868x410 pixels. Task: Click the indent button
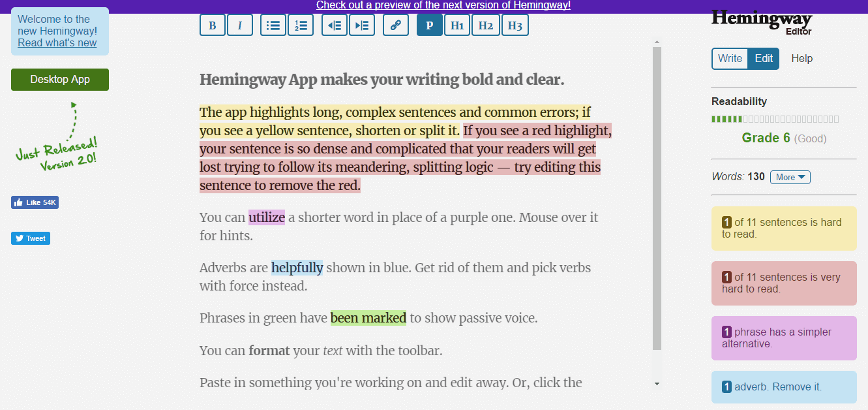(x=362, y=25)
